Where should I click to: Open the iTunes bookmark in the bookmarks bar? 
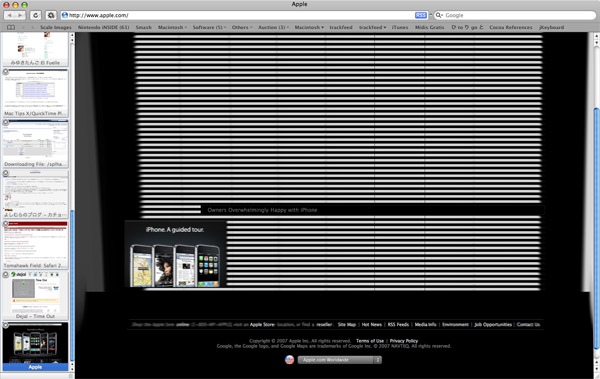[x=400, y=28]
